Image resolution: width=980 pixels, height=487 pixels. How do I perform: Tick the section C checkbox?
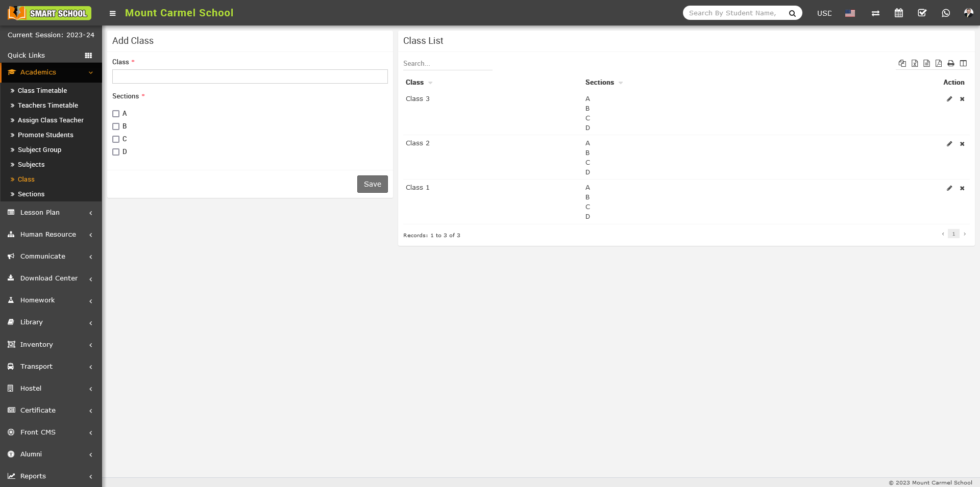(x=116, y=139)
